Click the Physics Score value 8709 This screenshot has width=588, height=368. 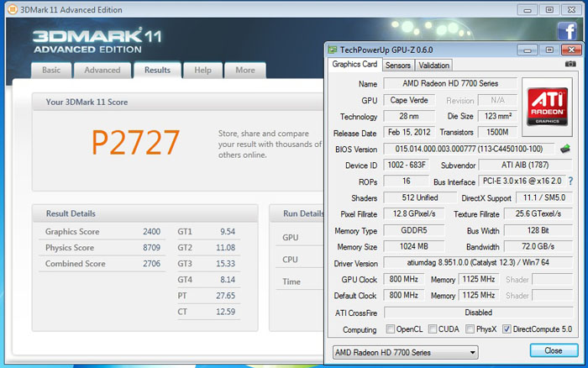(x=151, y=248)
